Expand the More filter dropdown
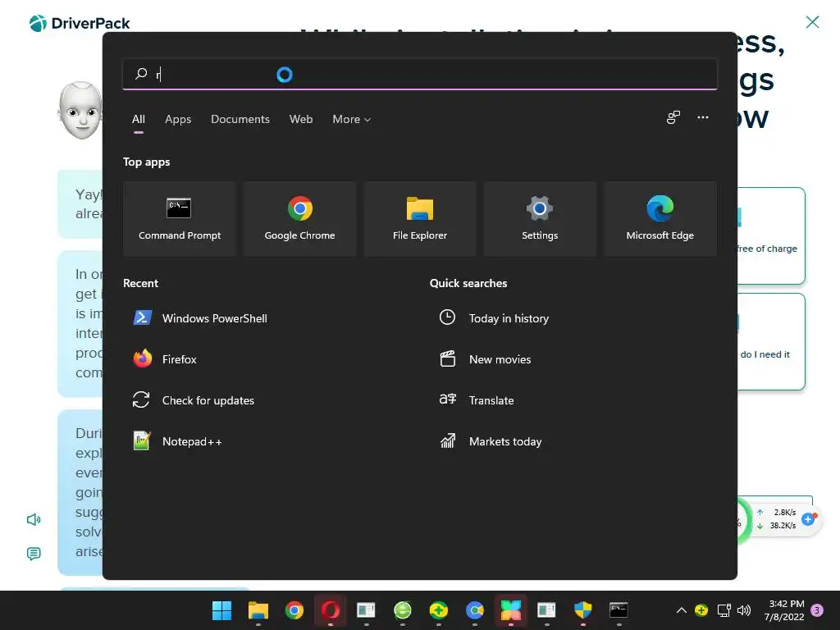Image resolution: width=840 pixels, height=630 pixels. (x=351, y=120)
